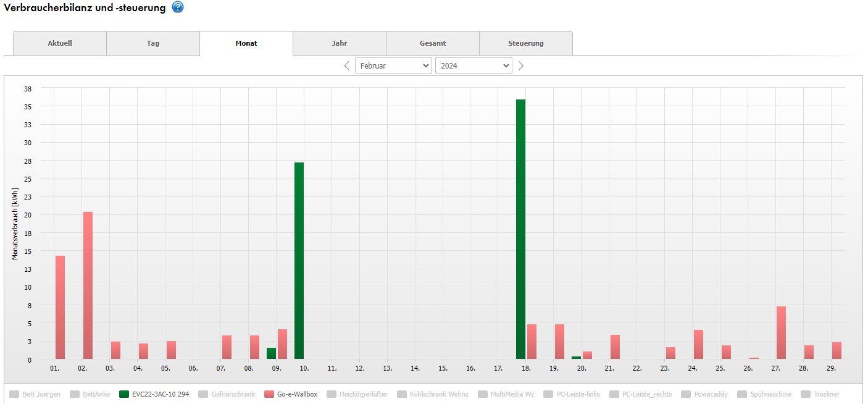
Task: Select the red bar on day 29
Action: click(x=837, y=351)
